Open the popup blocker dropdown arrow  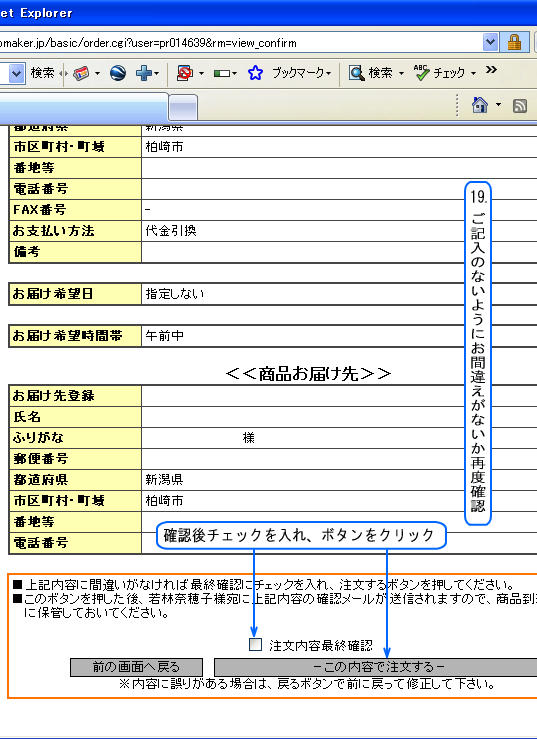tap(201, 74)
